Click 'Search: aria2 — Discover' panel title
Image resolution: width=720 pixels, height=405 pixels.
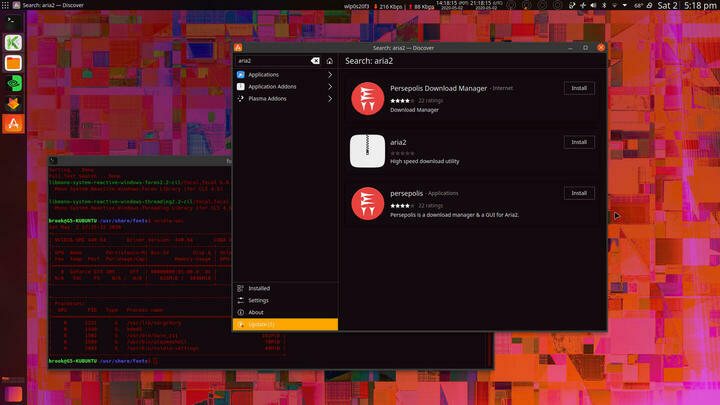coord(53,5)
